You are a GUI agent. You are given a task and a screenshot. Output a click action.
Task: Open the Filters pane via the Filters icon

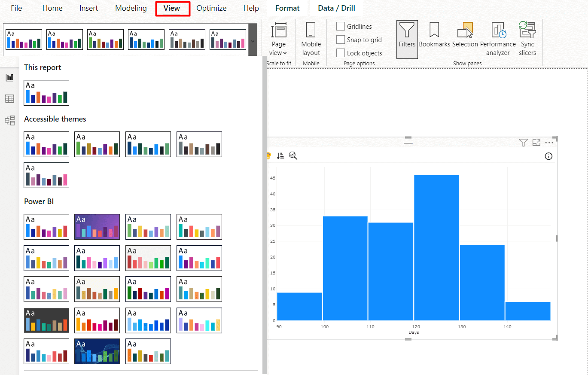(x=407, y=39)
